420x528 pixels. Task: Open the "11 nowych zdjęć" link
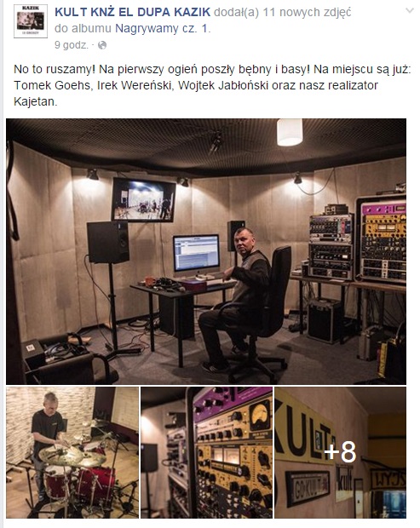tap(307, 12)
